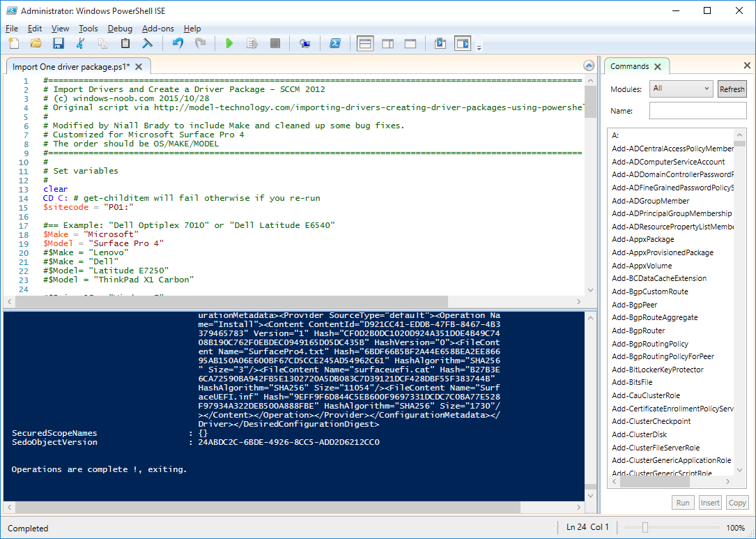Select Add-ClusterDisk in the command list
The width and height of the screenshot is (756, 539).
[640, 434]
